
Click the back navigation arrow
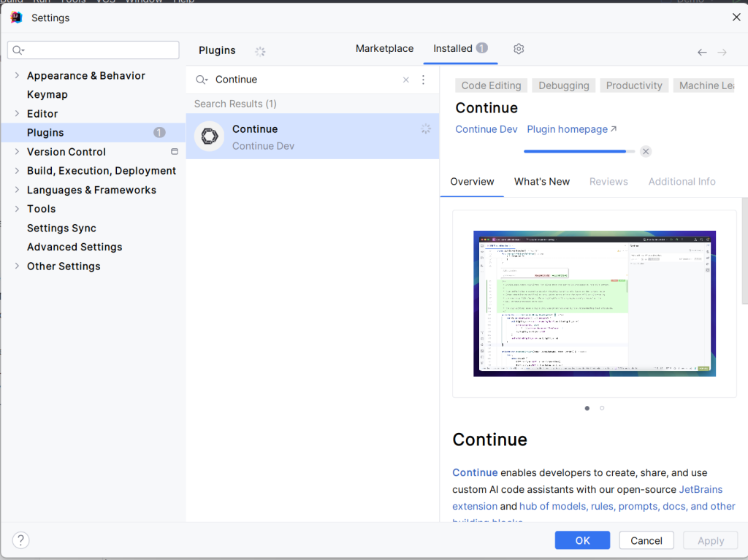(702, 52)
